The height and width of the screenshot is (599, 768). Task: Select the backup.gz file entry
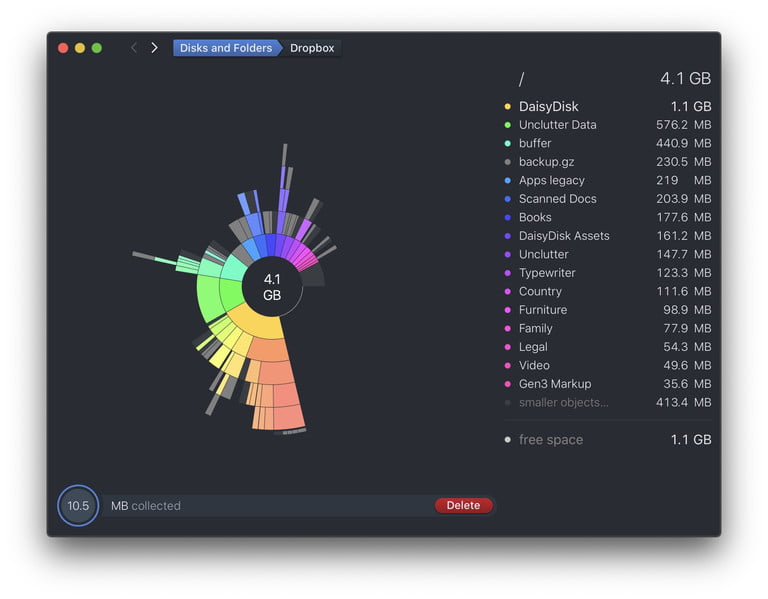[546, 162]
